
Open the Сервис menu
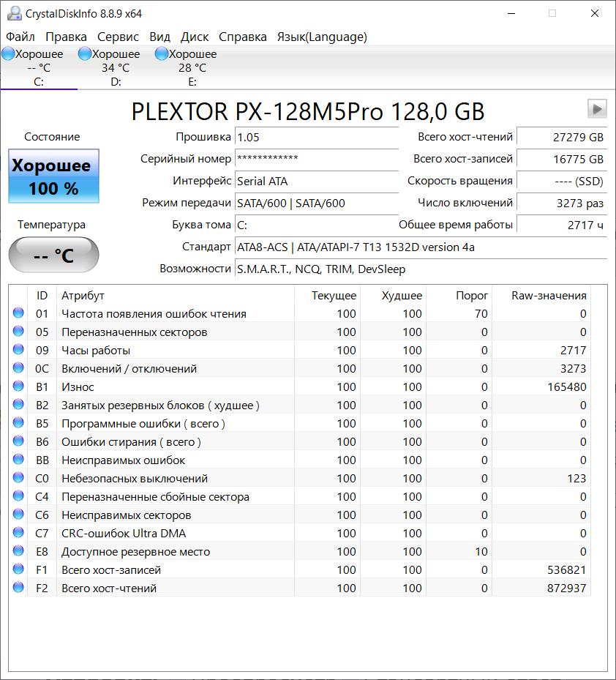pyautogui.click(x=118, y=37)
